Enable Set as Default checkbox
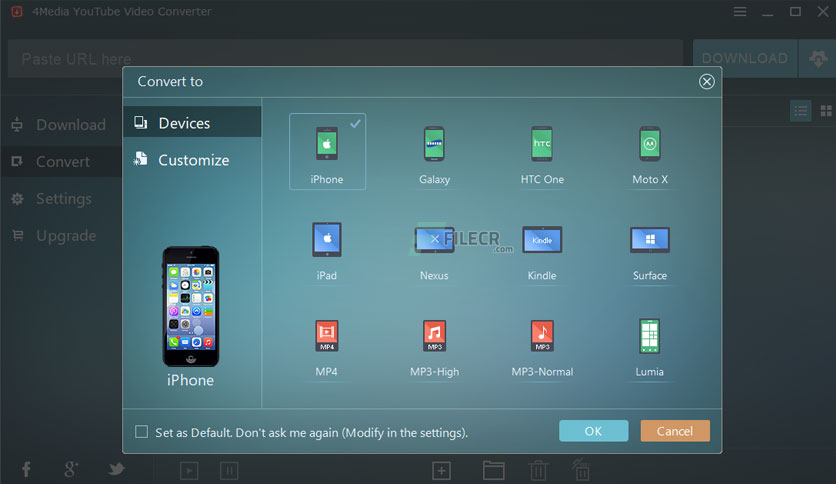This screenshot has height=484, width=836. pos(141,432)
